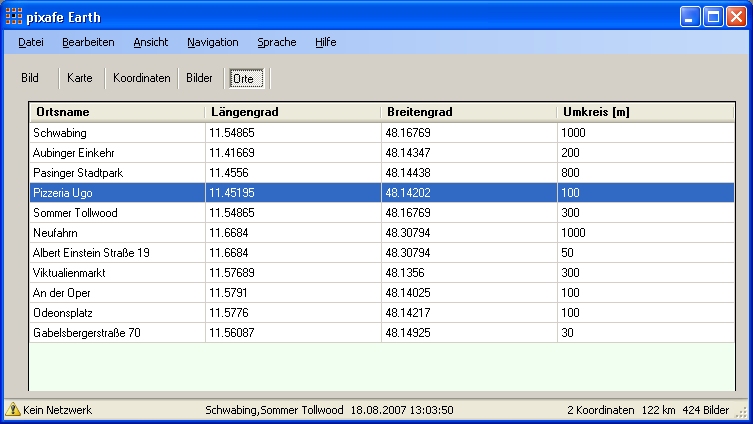
Task: Select the Orte toolbar button
Action: (243, 78)
